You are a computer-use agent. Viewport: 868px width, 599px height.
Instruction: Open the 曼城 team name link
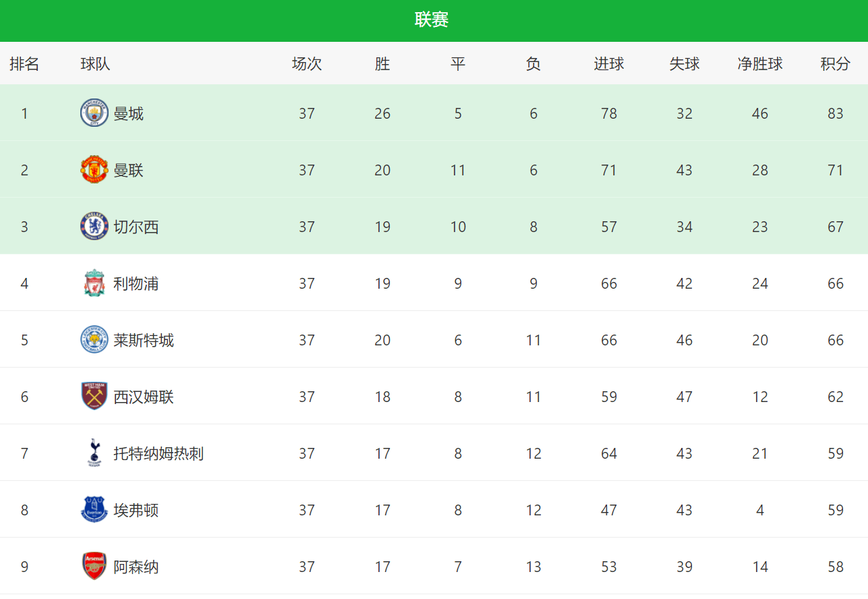(x=128, y=113)
